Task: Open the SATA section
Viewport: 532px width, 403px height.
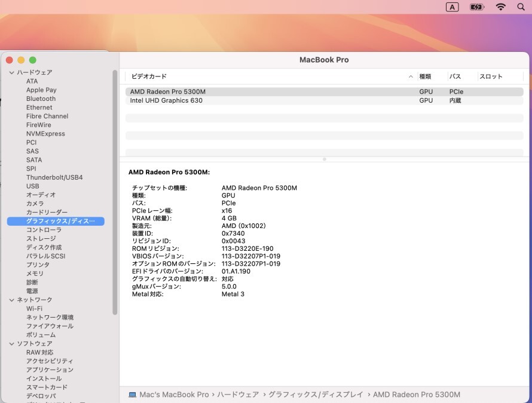Action: (x=34, y=160)
